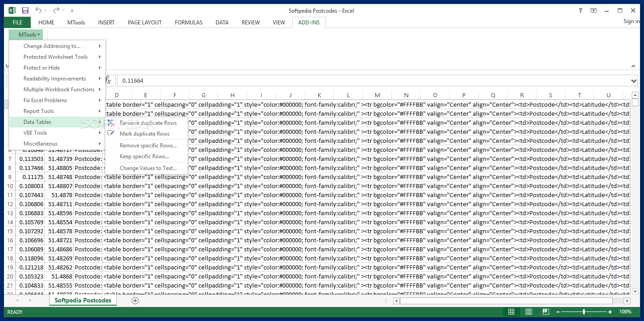Open Ribbon Display Options button
Viewport: 644px width, 321px height.
(x=593, y=10)
